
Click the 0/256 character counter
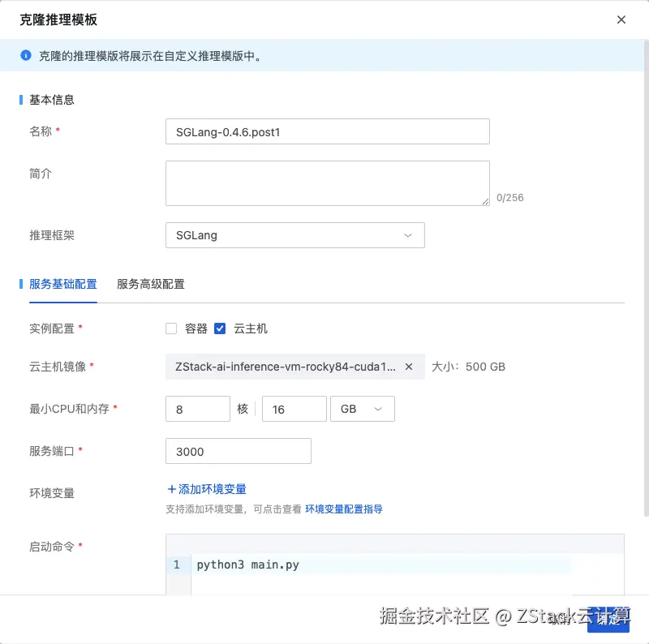coord(510,198)
